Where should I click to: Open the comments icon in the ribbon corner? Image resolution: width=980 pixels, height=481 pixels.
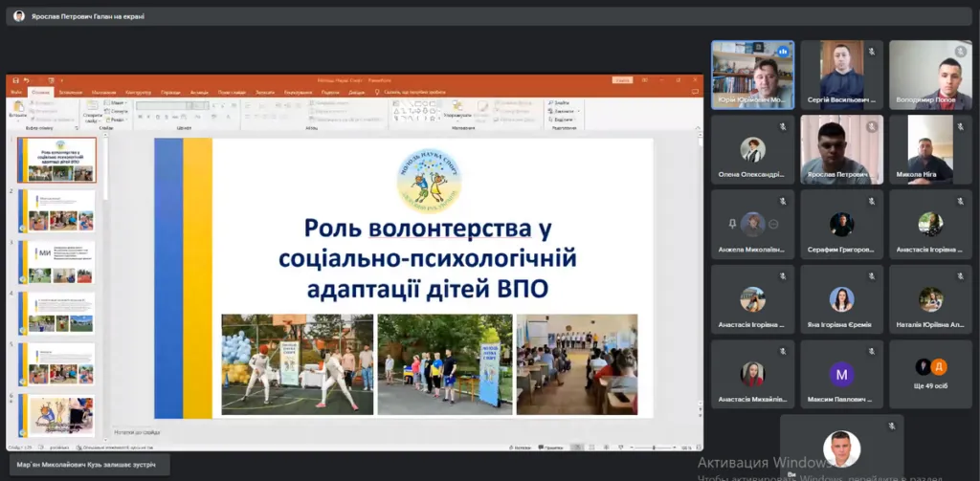click(696, 92)
